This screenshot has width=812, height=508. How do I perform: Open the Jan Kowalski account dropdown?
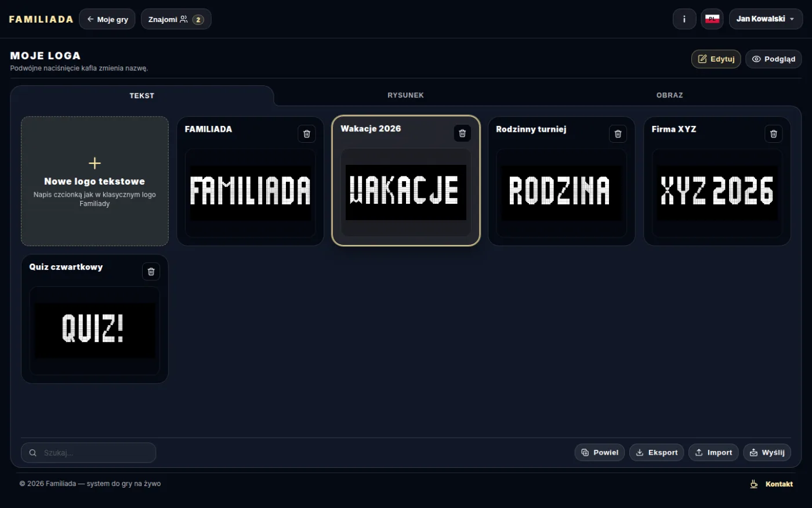[766, 19]
